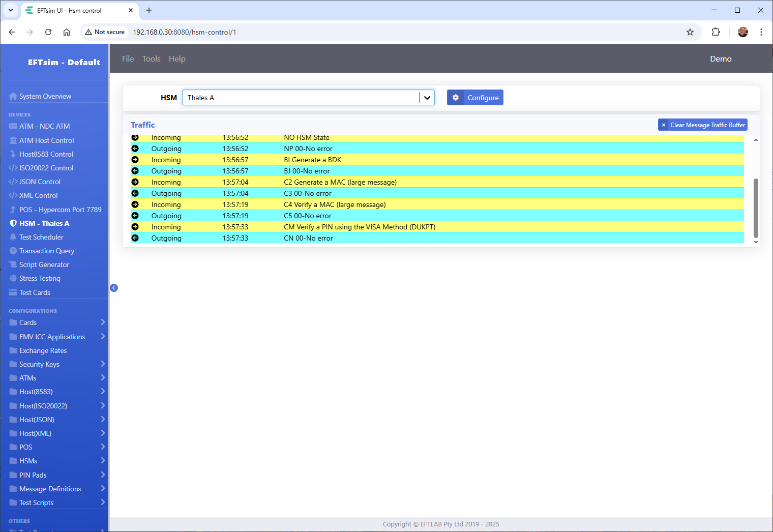Image resolution: width=773 pixels, height=532 pixels.
Task: Click the incoming arrow icon for BI Generate a BDK
Action: pos(135,160)
